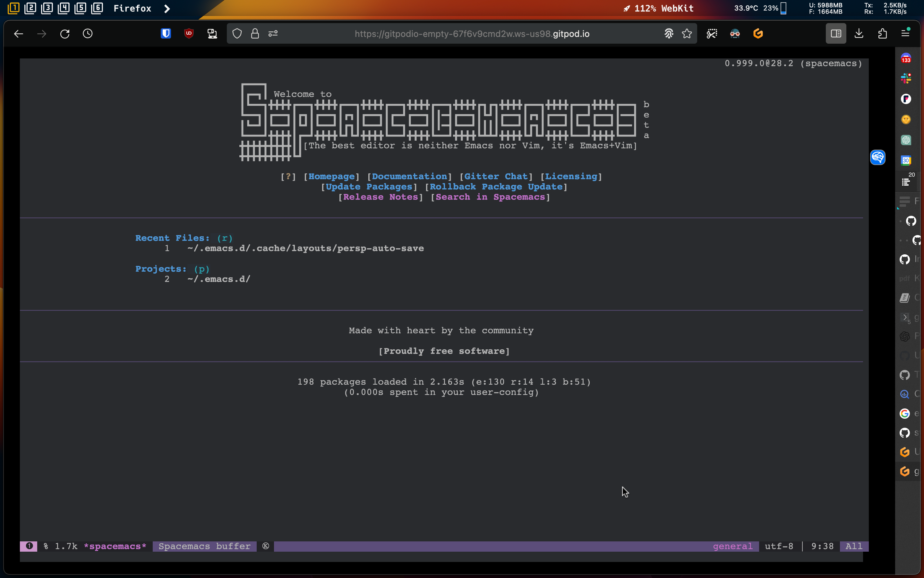The image size is (924, 578).
Task: Open the Licensing link
Action: click(x=571, y=176)
